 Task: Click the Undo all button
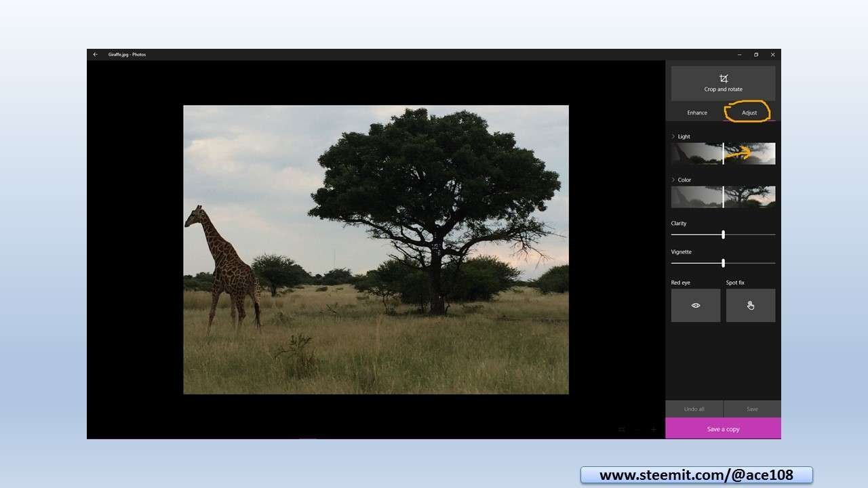tap(694, 409)
